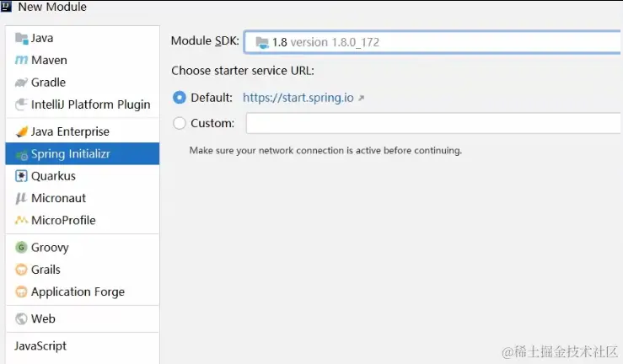
Task: Click the Web globe icon
Action: tap(22, 318)
